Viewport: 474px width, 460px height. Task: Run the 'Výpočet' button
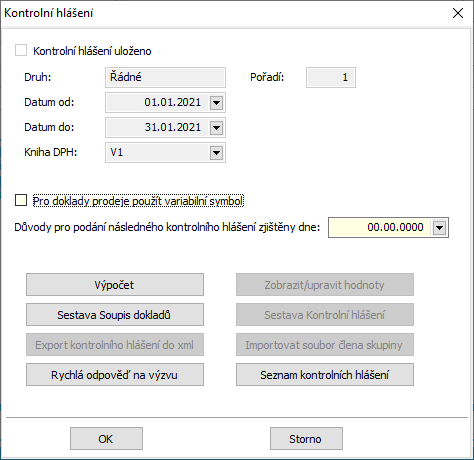coord(115,285)
